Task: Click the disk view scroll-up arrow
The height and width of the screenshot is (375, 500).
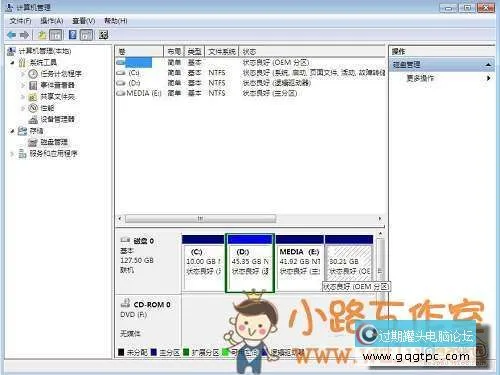Action: tap(380, 235)
